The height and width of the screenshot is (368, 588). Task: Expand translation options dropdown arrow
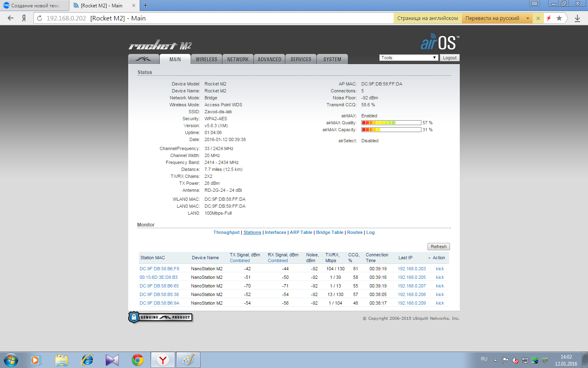[x=528, y=18]
